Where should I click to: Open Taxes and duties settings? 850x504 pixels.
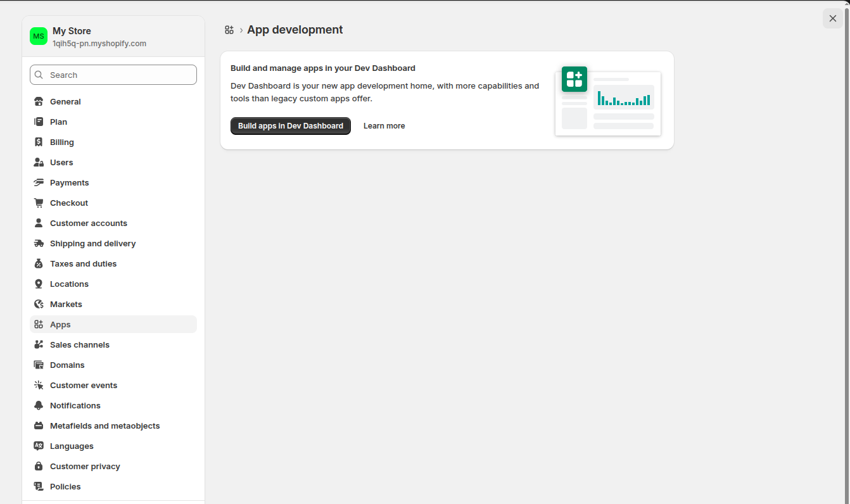tap(113, 263)
